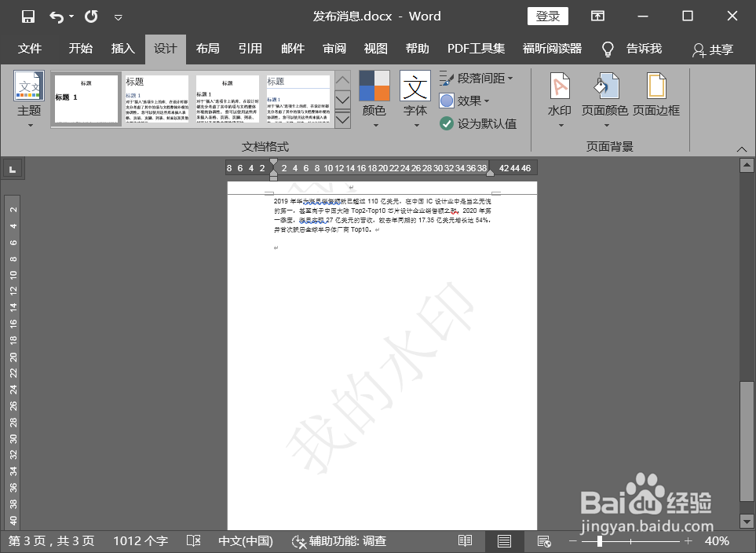
Task: Click the Save icon in title bar
Action: click(28, 16)
